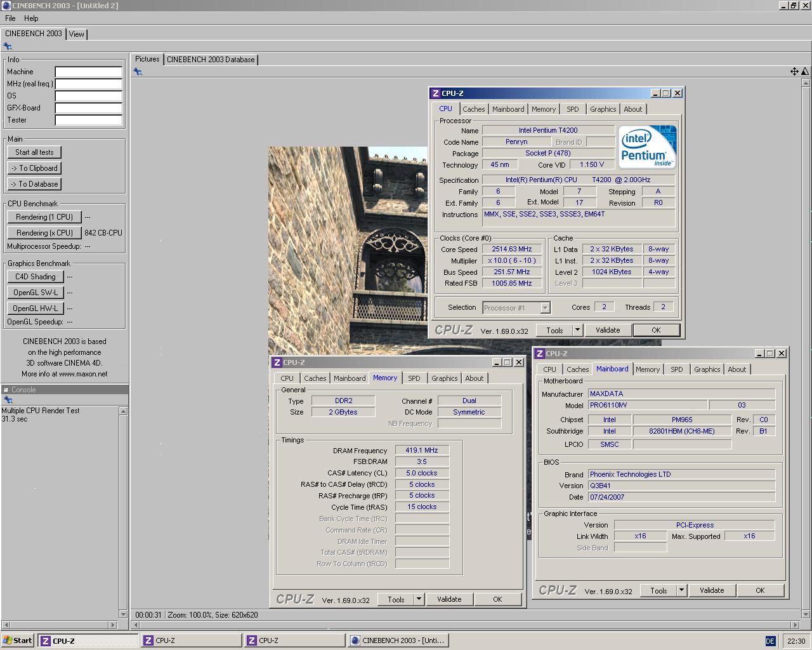812x650 pixels.
Task: Click the 22:30 system tray clock
Action: [796, 641]
